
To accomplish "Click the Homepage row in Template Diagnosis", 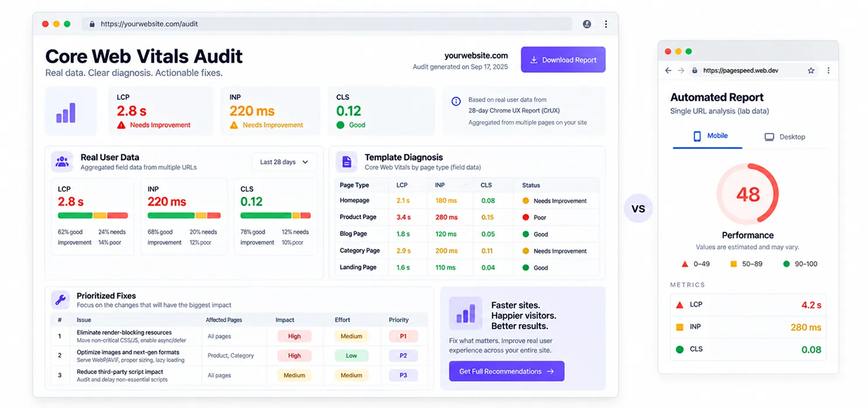I will (x=467, y=201).
